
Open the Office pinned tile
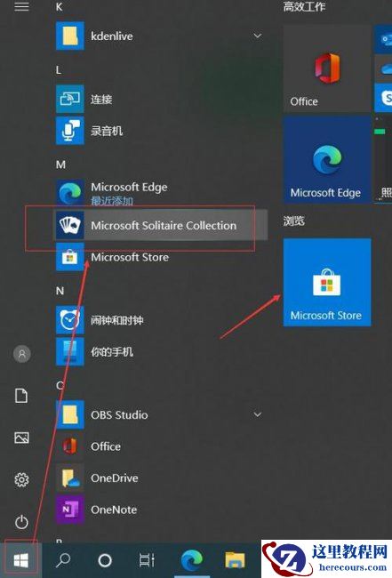click(x=327, y=69)
